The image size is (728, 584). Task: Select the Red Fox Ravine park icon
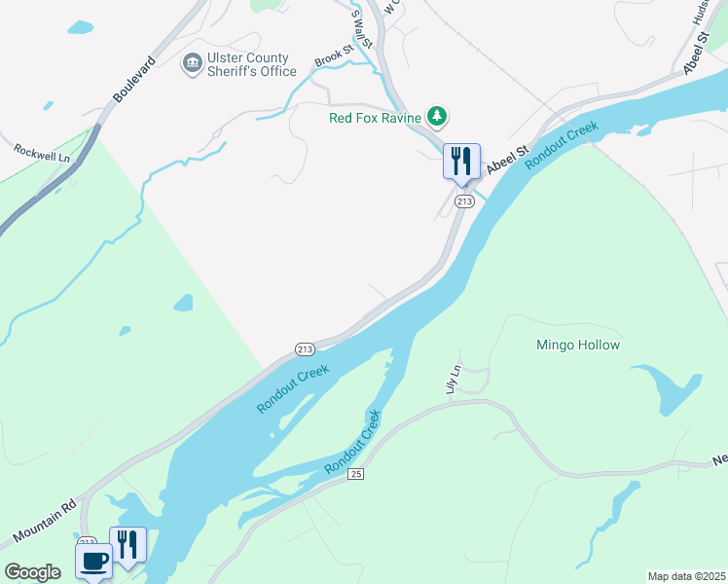coord(436,117)
